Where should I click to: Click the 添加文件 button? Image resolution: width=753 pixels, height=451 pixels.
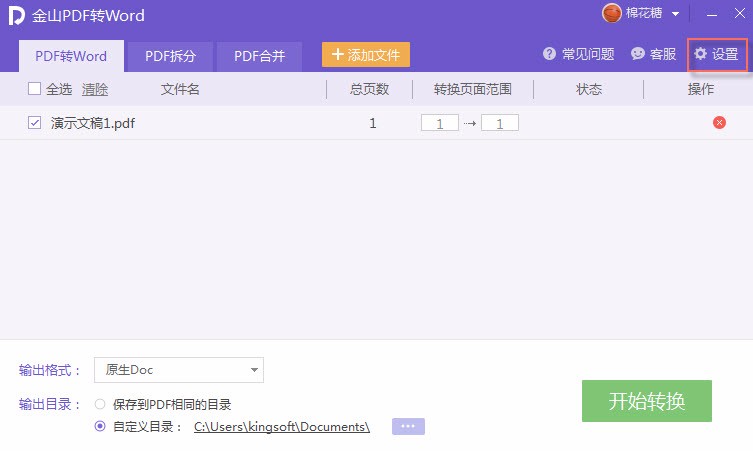[x=366, y=54]
